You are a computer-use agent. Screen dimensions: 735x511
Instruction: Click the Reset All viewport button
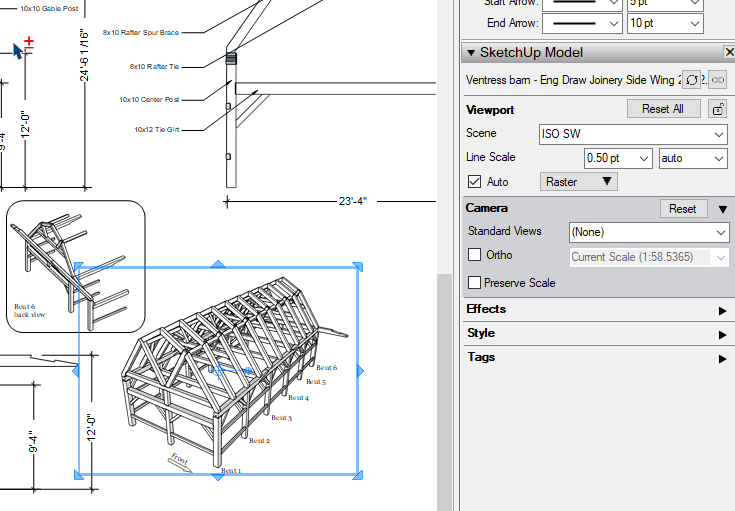click(x=663, y=109)
